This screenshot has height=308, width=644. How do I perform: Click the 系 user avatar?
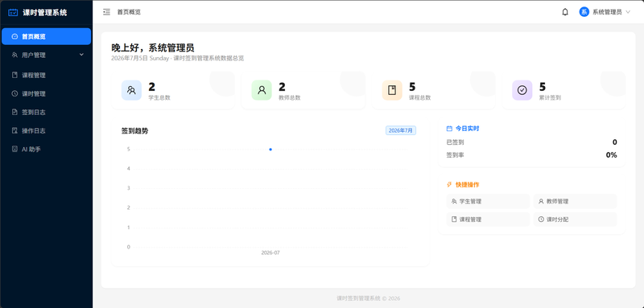click(584, 12)
